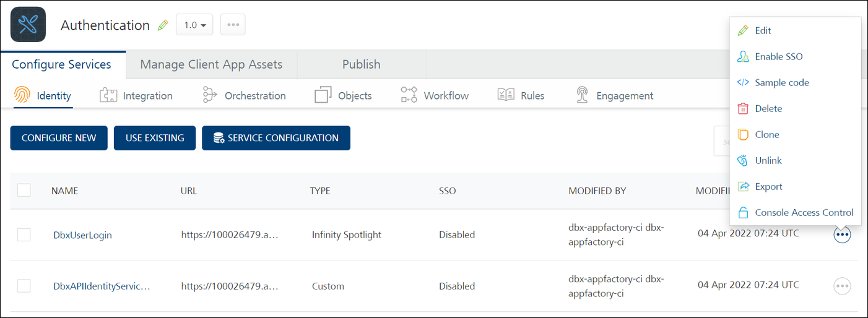The image size is (868, 318).
Task: Click the green pencil icon beside Authentication
Action: 163,25
